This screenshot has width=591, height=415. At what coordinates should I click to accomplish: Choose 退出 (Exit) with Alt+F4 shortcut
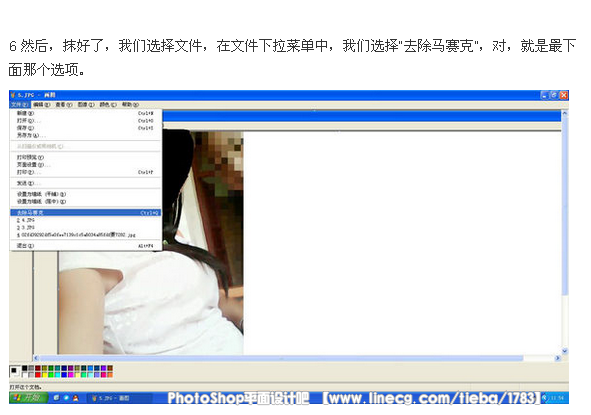click(x=86, y=246)
